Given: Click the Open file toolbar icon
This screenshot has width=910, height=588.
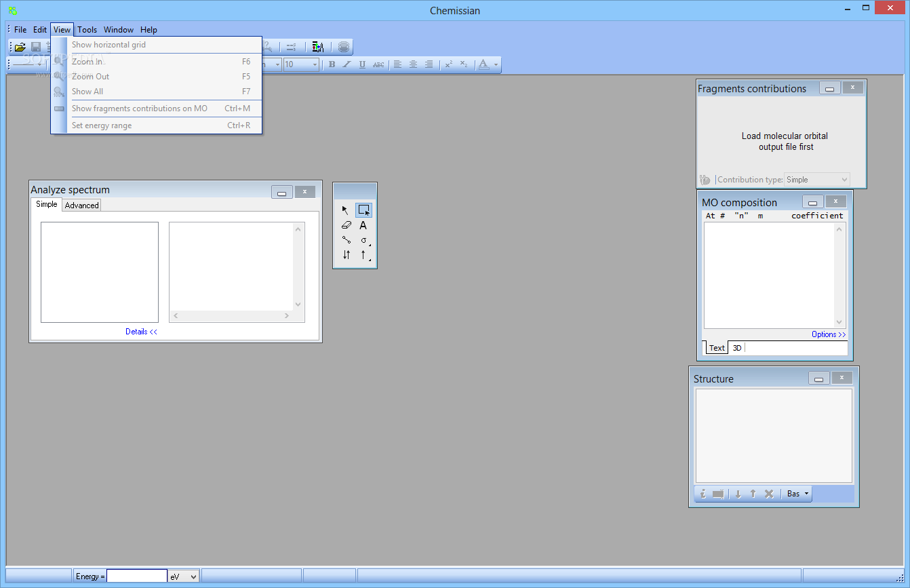Looking at the screenshot, I should 20,47.
